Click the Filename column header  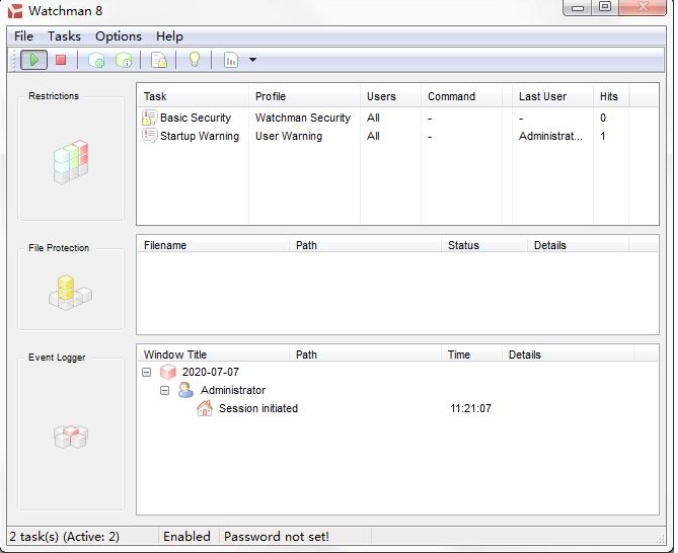point(213,245)
